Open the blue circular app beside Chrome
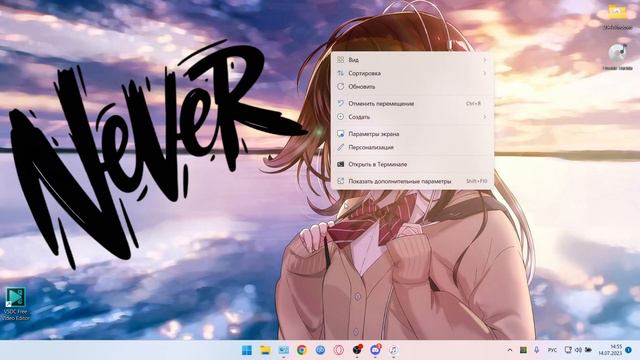Image resolution: width=640 pixels, height=360 pixels. tap(320, 350)
